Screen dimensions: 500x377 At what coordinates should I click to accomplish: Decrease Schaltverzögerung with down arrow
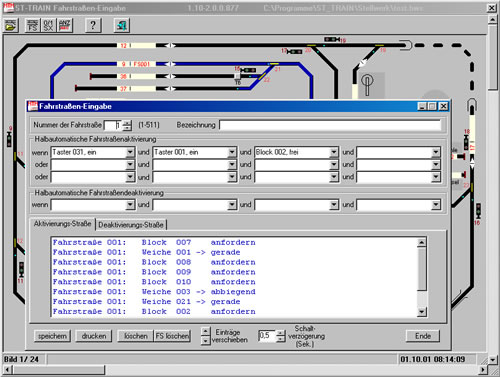[281, 339]
